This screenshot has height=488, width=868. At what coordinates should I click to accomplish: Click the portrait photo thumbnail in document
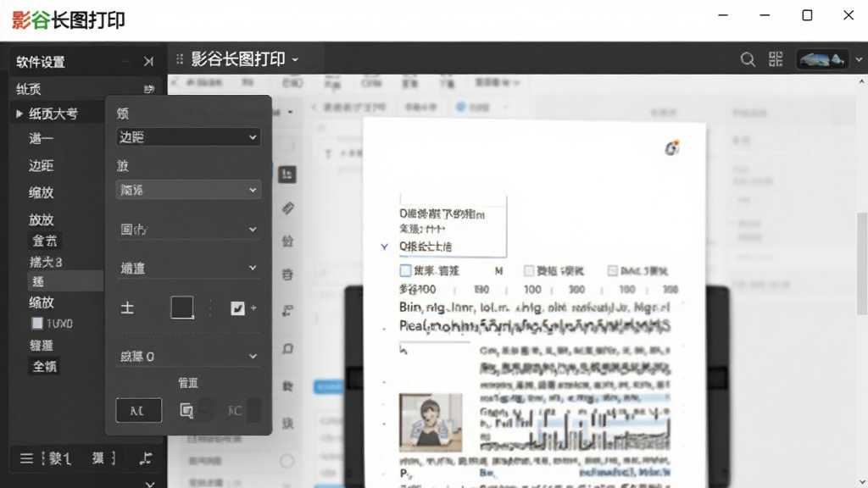tap(431, 423)
